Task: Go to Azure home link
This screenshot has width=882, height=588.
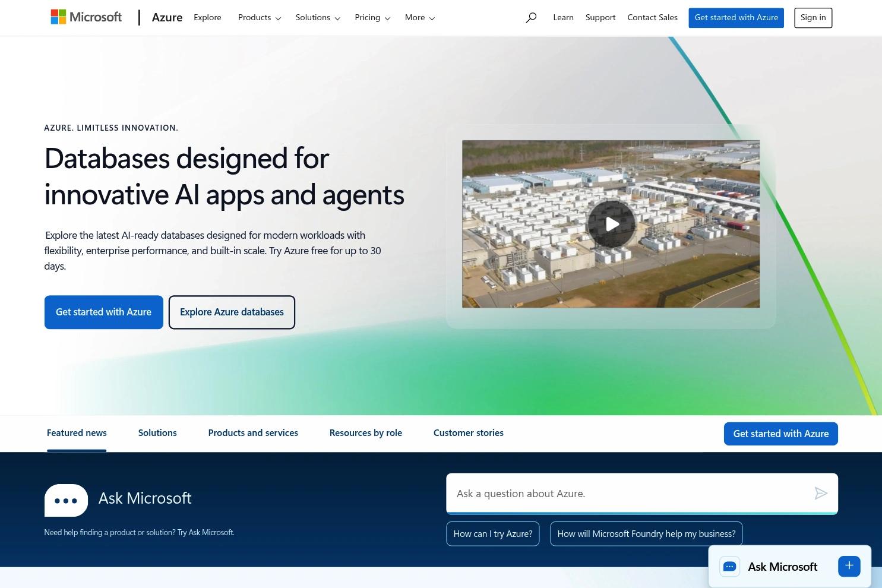Action: point(167,18)
